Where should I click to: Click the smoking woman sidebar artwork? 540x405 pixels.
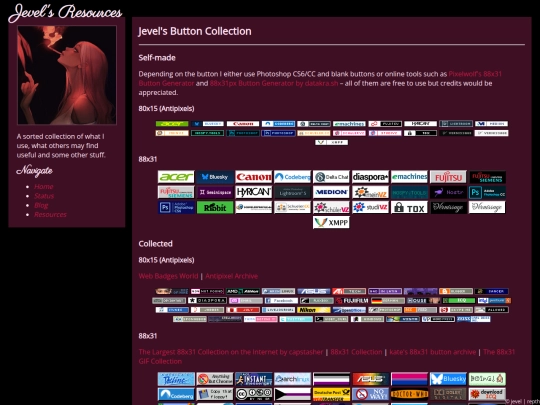67,75
